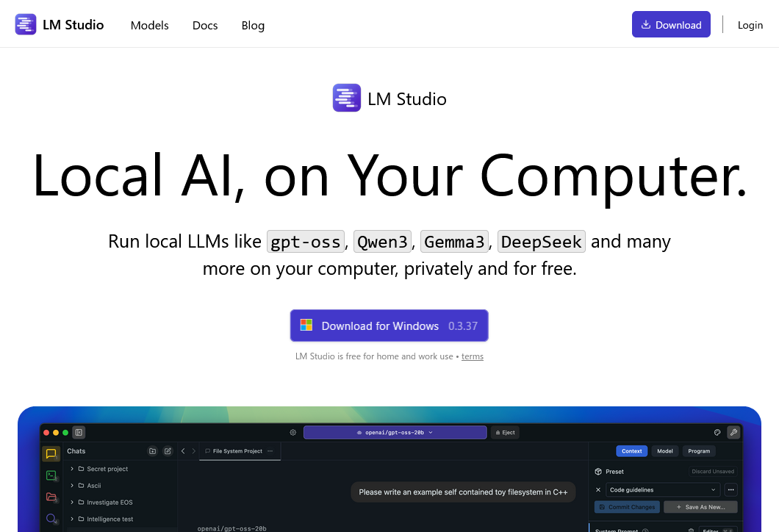Expand the Secret project folder
Image resolution: width=779 pixels, height=532 pixels.
click(x=72, y=469)
